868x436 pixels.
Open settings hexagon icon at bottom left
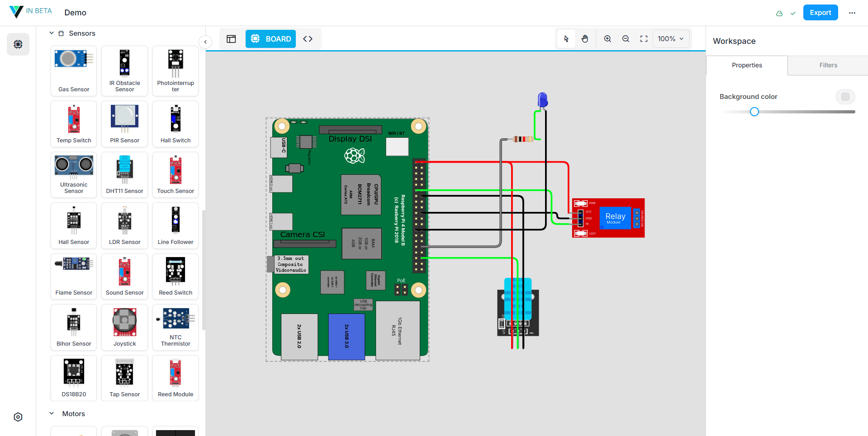18,417
